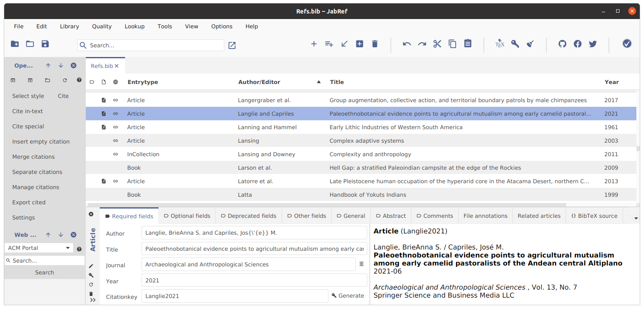Open JabRef GitHub page icon
644x309 pixels.
click(562, 44)
